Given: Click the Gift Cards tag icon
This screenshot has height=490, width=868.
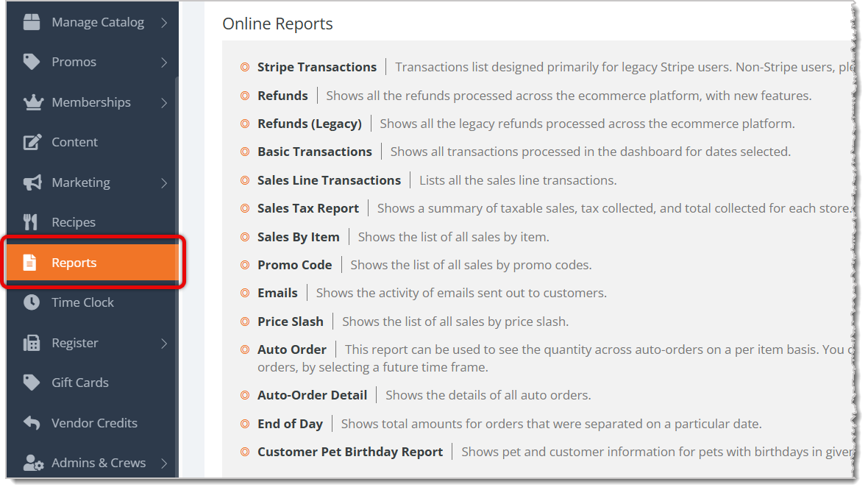Looking at the screenshot, I should 32,382.
